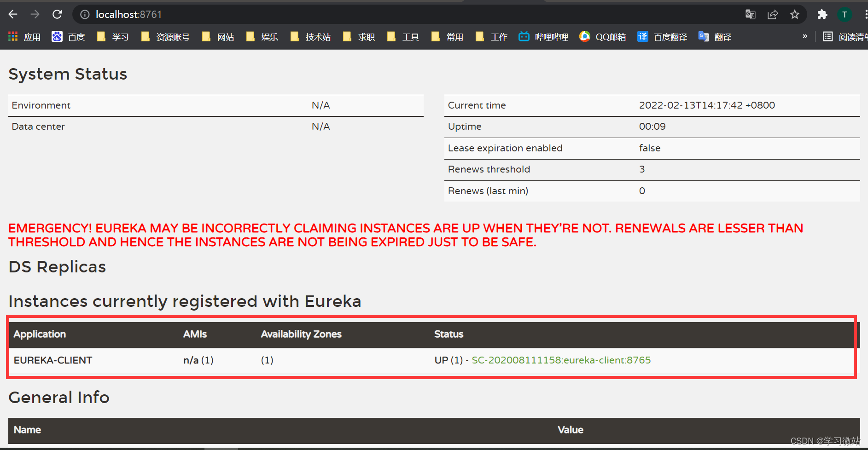This screenshot has width=868, height=450.
Task: Open the 求职 bookmark folder
Action: pyautogui.click(x=359, y=37)
